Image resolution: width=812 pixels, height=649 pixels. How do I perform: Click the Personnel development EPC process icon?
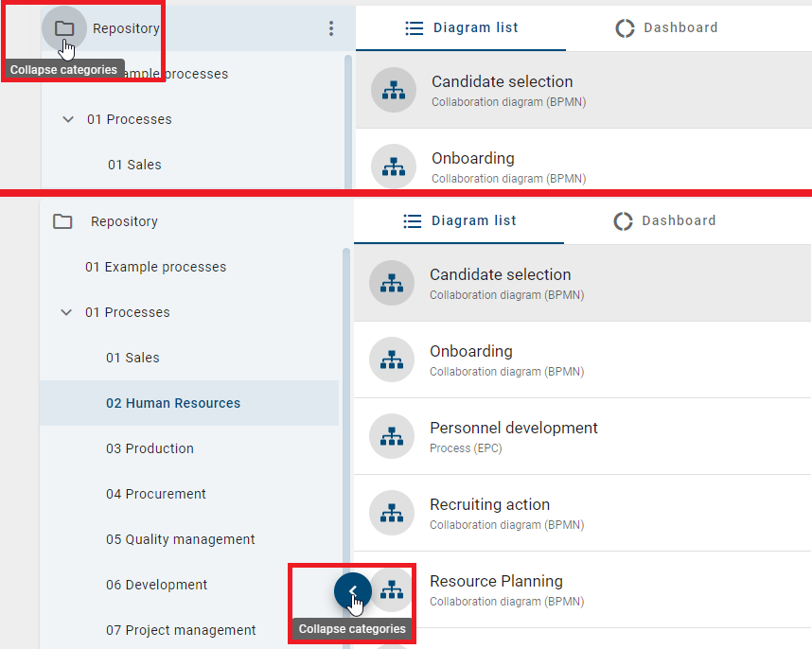392,436
